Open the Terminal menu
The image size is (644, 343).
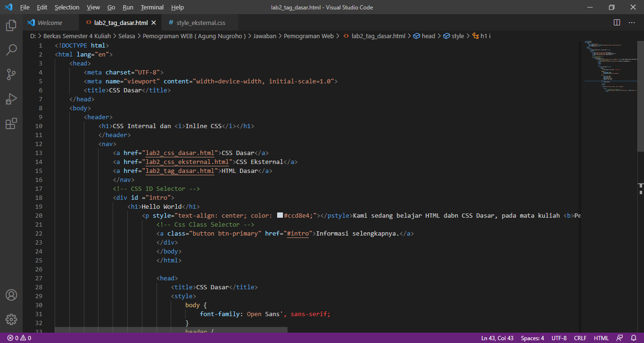152,7
